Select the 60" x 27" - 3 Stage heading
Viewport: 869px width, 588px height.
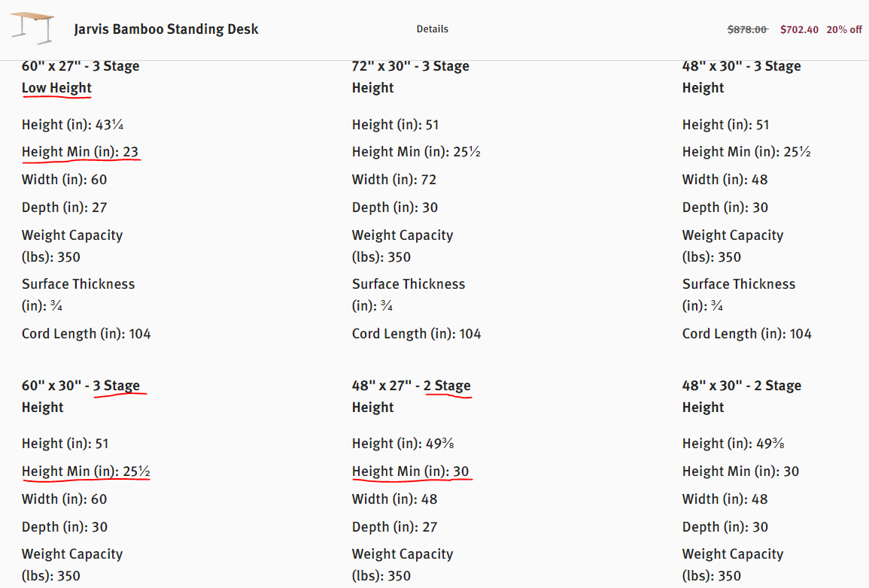pyautogui.click(x=81, y=66)
